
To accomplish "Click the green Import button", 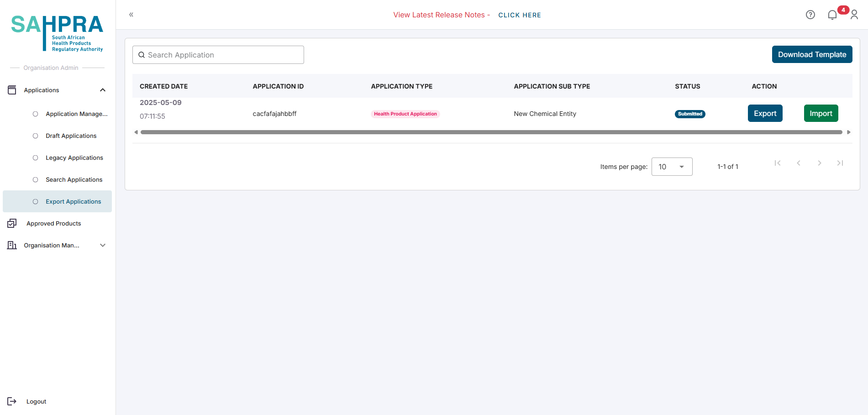I will tap(821, 113).
